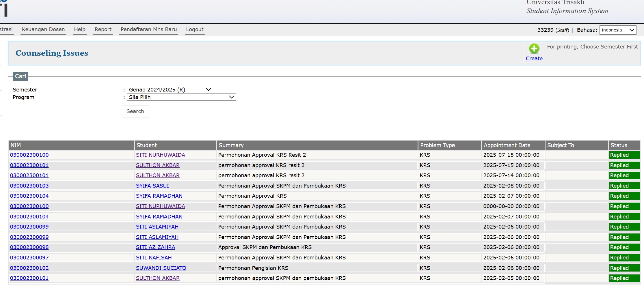The height and width of the screenshot is (288, 644).
Task: Click summary 'Permohonan Pengisian KRS'
Action: (253, 268)
